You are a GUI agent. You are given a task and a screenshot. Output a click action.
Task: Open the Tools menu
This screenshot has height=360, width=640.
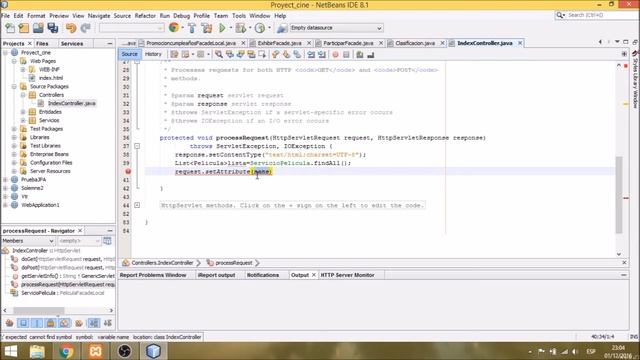(x=239, y=16)
